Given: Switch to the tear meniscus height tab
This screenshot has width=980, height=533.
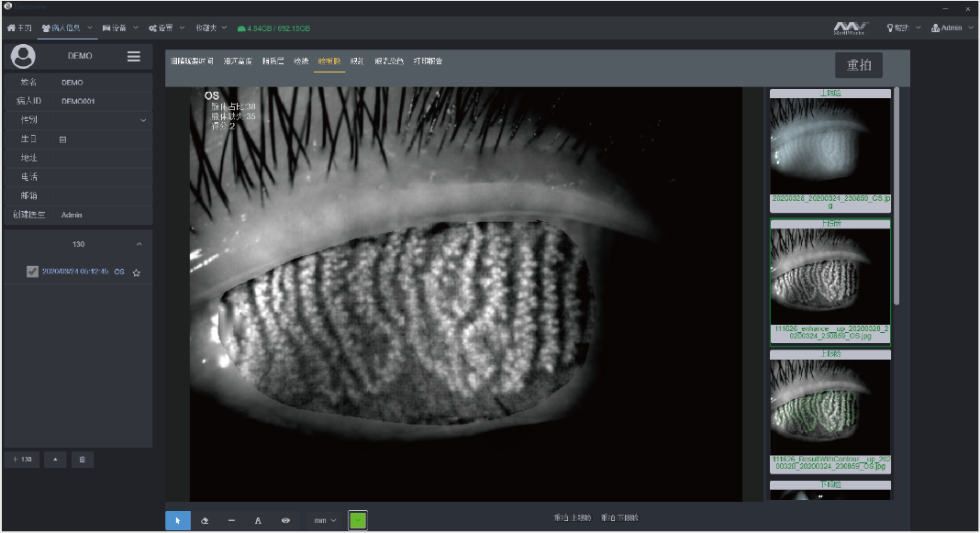Looking at the screenshot, I should tap(238, 61).
